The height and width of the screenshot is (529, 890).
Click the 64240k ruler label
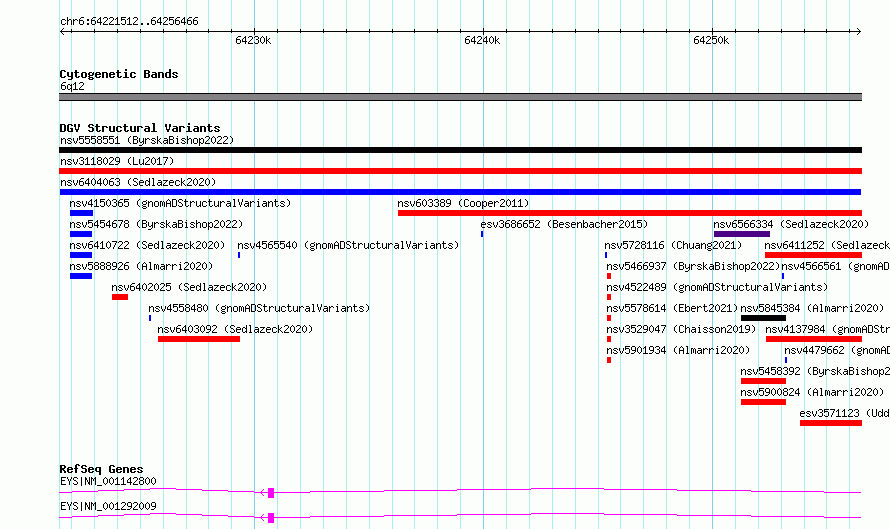(482, 40)
